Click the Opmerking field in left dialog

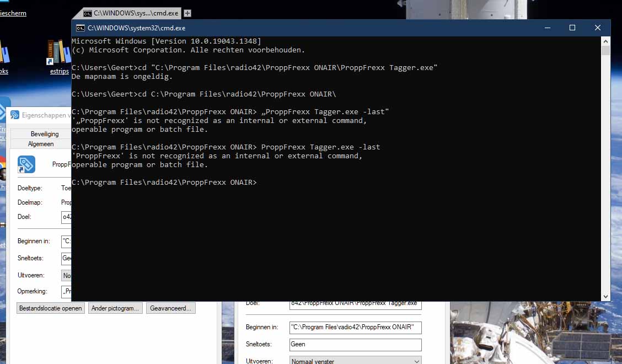pyautogui.click(x=66, y=291)
